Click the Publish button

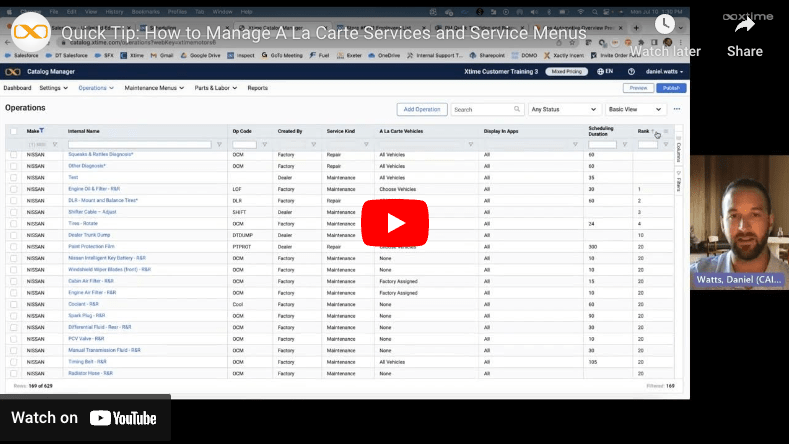tap(671, 88)
